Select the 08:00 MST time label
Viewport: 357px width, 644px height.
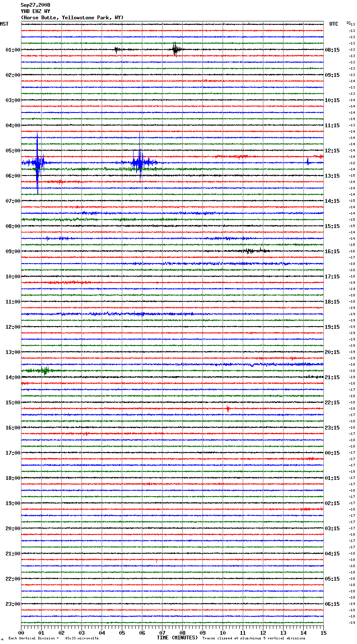coord(13,226)
